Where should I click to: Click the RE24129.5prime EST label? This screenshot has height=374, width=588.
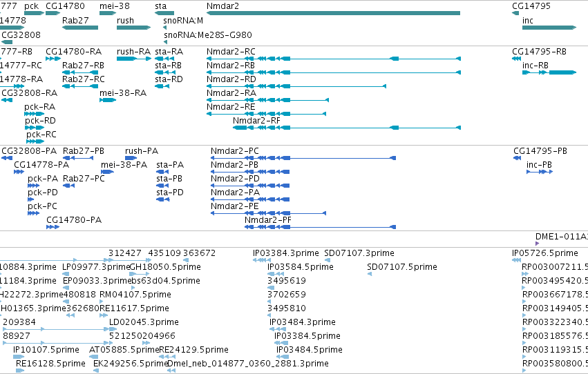(194, 350)
